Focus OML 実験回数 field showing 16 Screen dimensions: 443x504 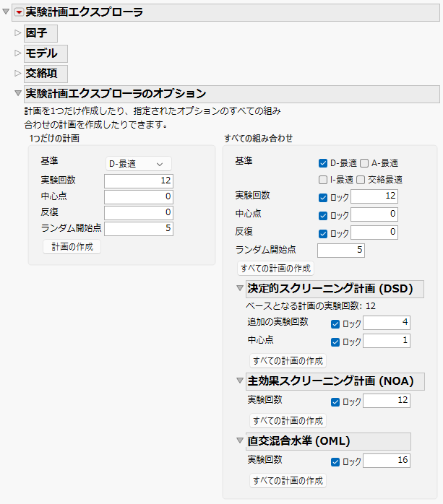387,461
